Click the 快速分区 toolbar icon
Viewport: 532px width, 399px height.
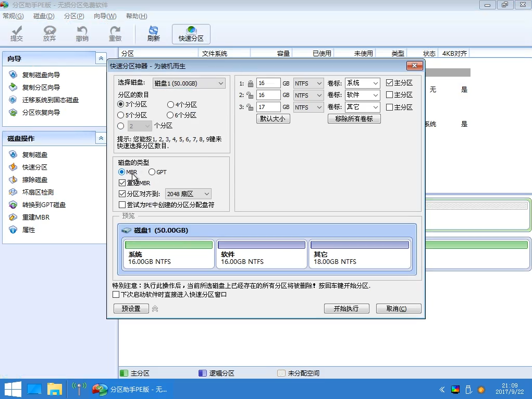point(191,34)
